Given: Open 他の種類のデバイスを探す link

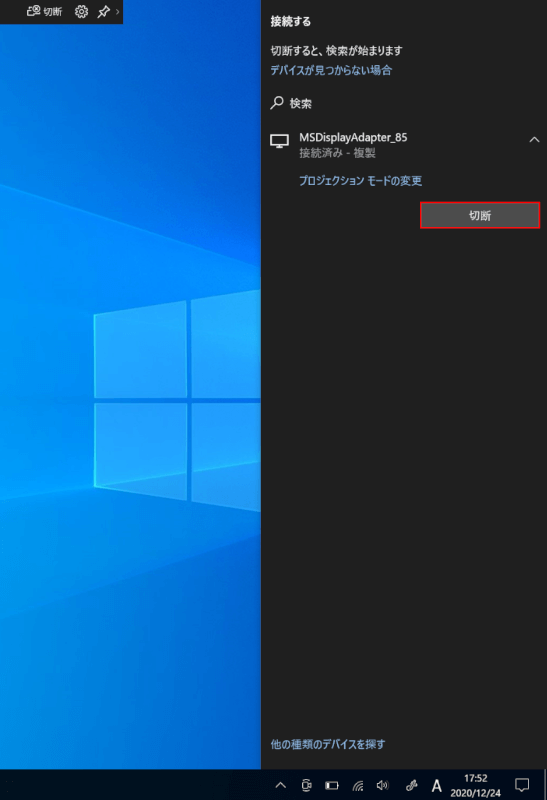Looking at the screenshot, I should [x=328, y=744].
